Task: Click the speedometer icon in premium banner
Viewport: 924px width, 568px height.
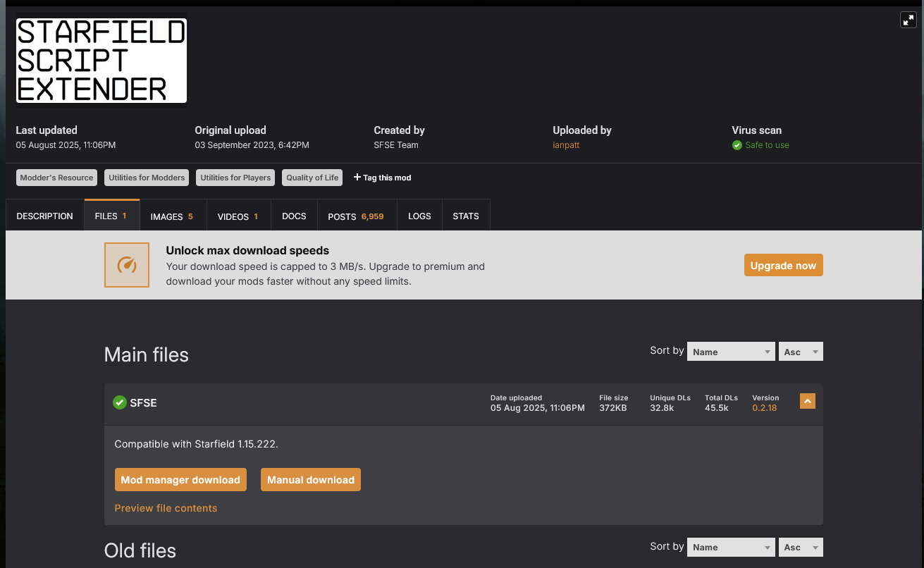Action: point(127,265)
